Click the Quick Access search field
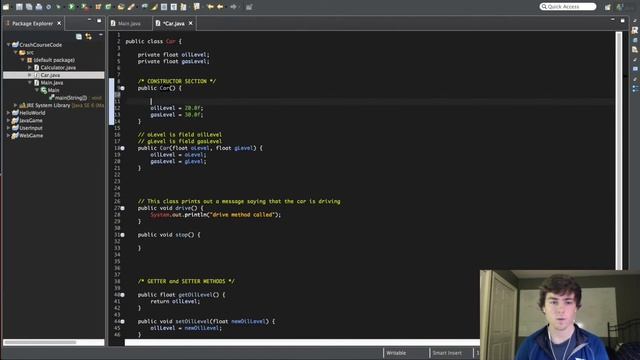This screenshot has width=640, height=360. click(568, 7)
